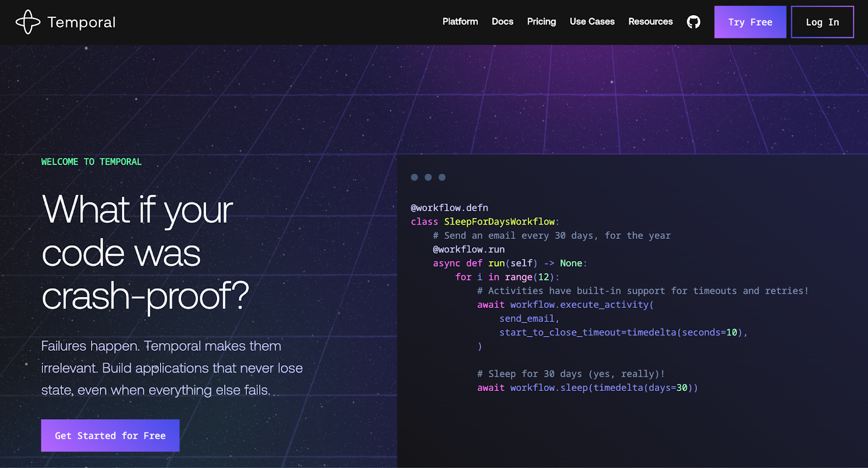The height and width of the screenshot is (468, 868).
Task: Click the 'for i in range(12)' line
Action: coord(507,277)
